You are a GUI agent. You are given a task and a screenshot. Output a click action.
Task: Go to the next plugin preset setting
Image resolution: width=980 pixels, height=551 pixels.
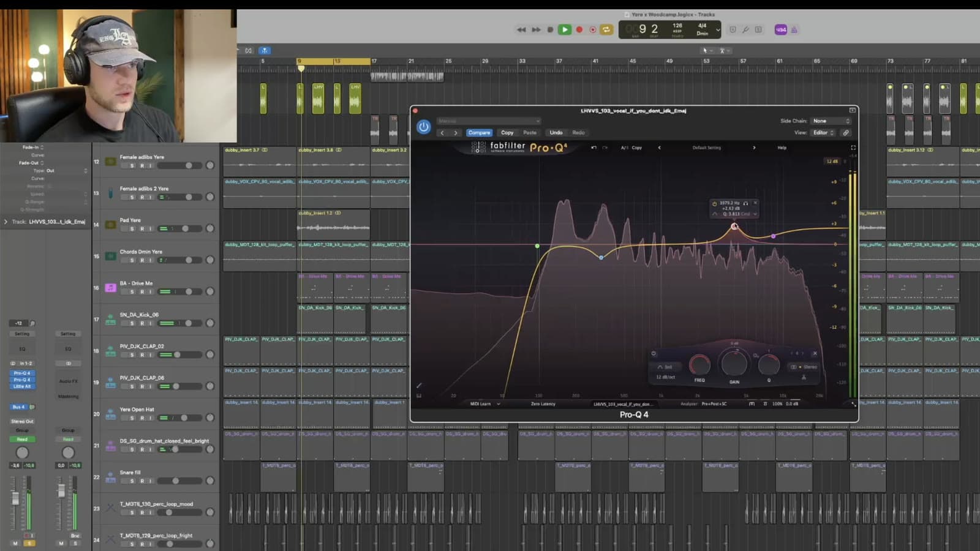[x=456, y=133]
